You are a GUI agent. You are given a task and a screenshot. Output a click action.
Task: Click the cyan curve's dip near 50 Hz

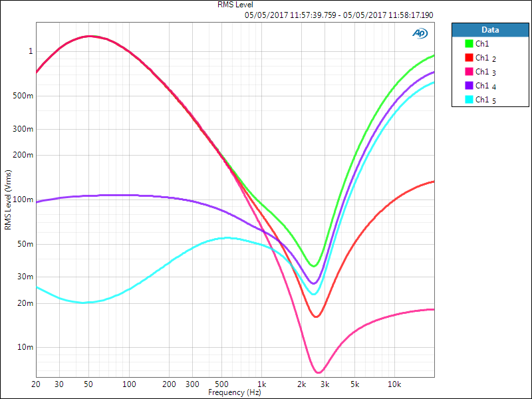click(84, 303)
